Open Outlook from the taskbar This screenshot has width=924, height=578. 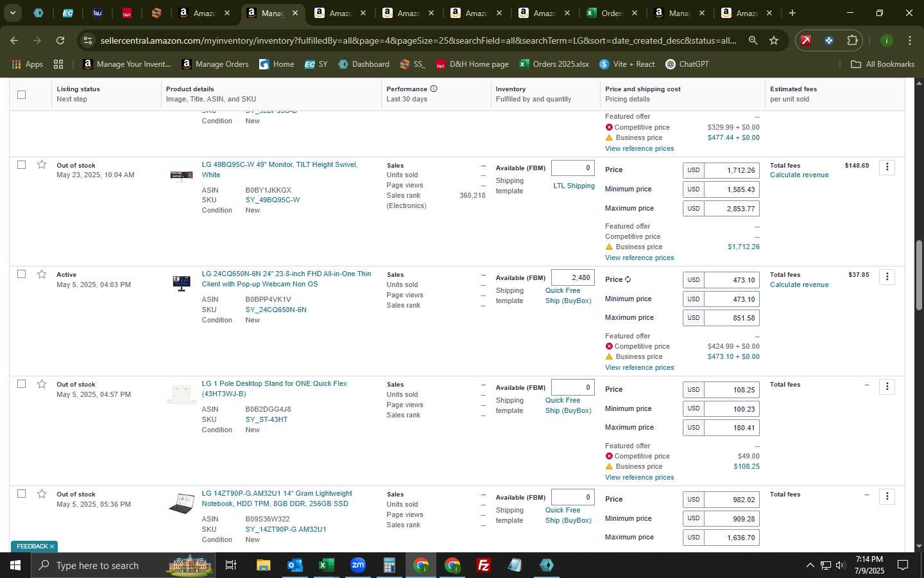click(x=295, y=565)
